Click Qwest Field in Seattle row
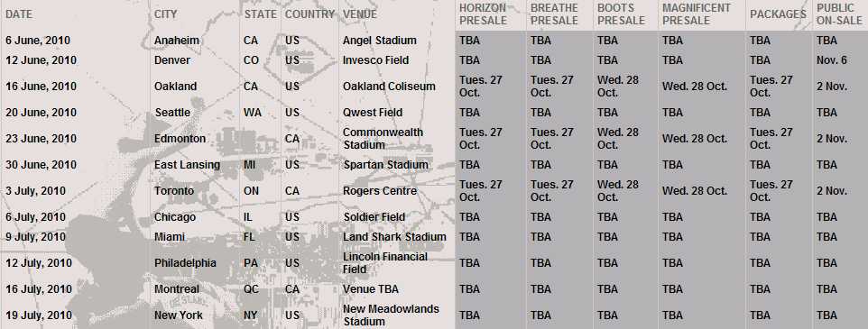 373,113
